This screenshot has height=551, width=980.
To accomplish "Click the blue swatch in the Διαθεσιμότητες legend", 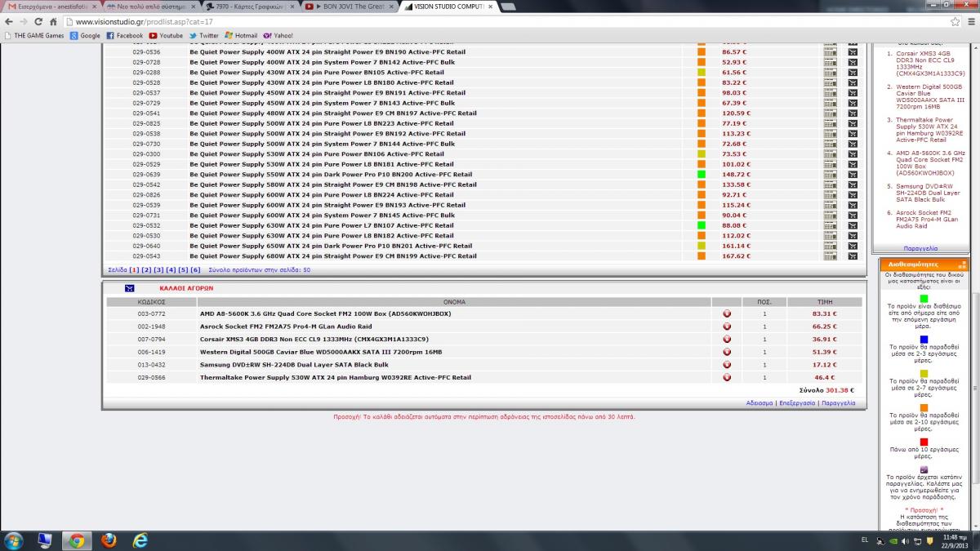I will tap(924, 339).
